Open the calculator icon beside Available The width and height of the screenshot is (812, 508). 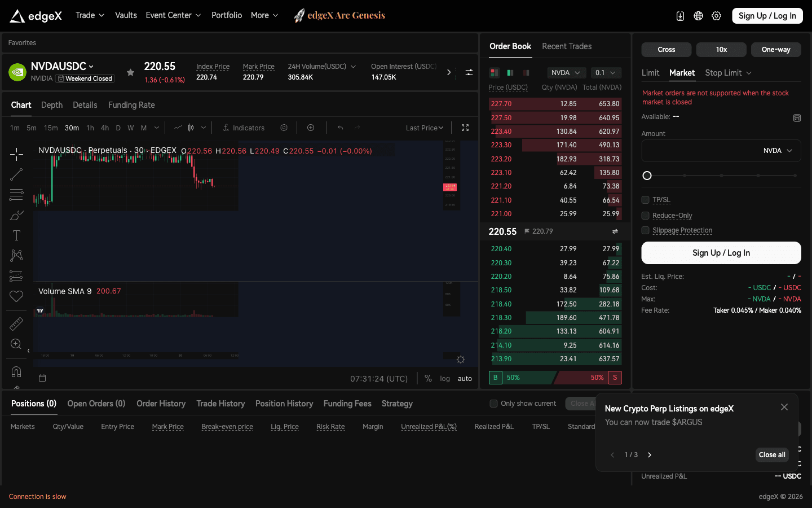(x=797, y=118)
